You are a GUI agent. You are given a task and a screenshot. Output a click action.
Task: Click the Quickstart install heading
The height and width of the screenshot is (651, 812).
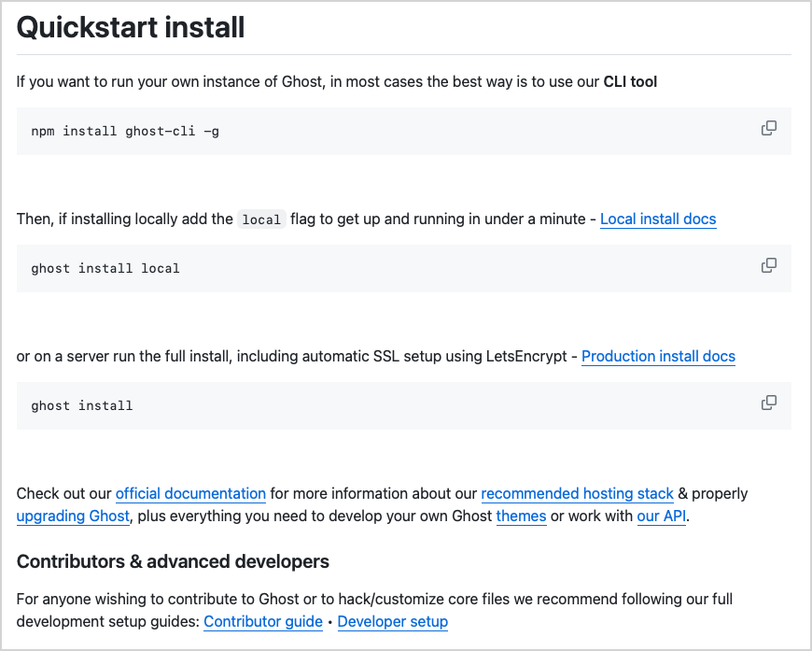click(131, 27)
